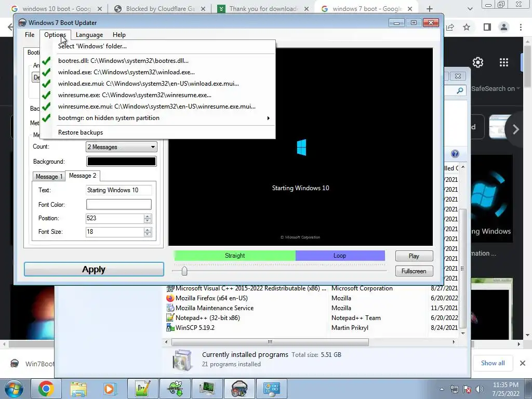Decrease Position with the down arrow
The height and width of the screenshot is (399, 532).
[x=147, y=221]
